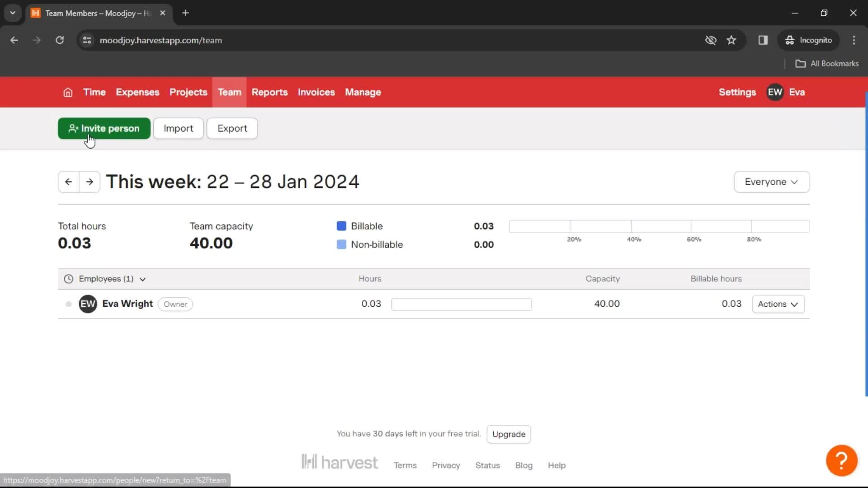Click the EW avatar in the top navigation
Viewport: 868px width, 488px height.
[x=775, y=92]
